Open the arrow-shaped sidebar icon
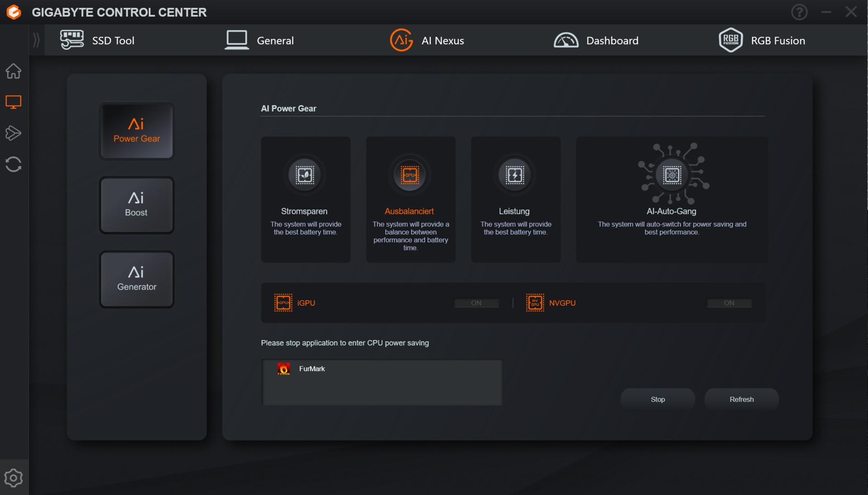Viewport: 868px width, 495px height. pyautogui.click(x=14, y=133)
